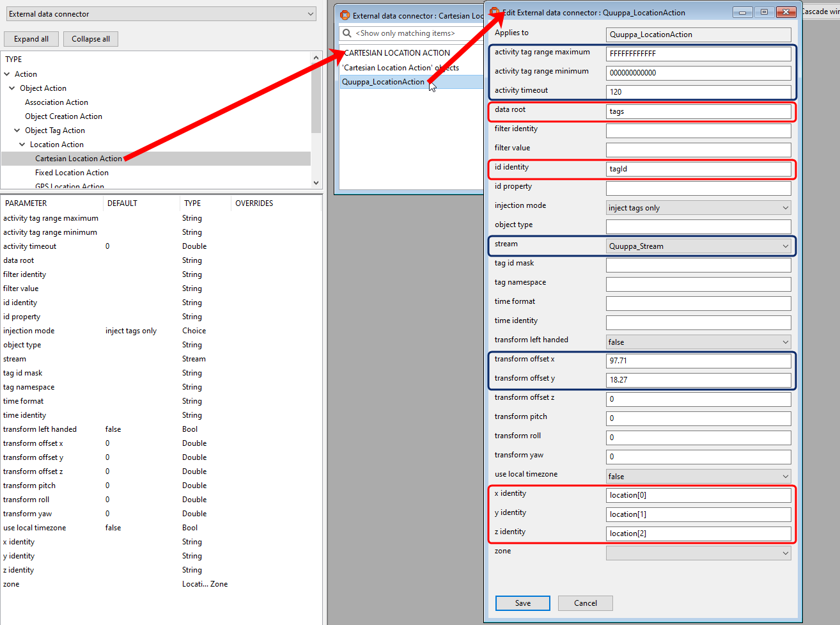Viewport: 840px width, 625px height.
Task: Open the transform left handed dropdown
Action: tap(698, 342)
